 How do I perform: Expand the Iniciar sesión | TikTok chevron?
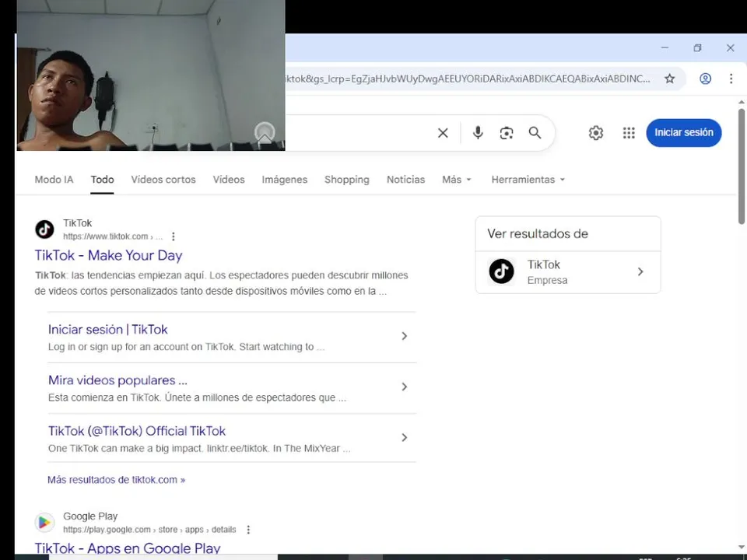(x=404, y=336)
